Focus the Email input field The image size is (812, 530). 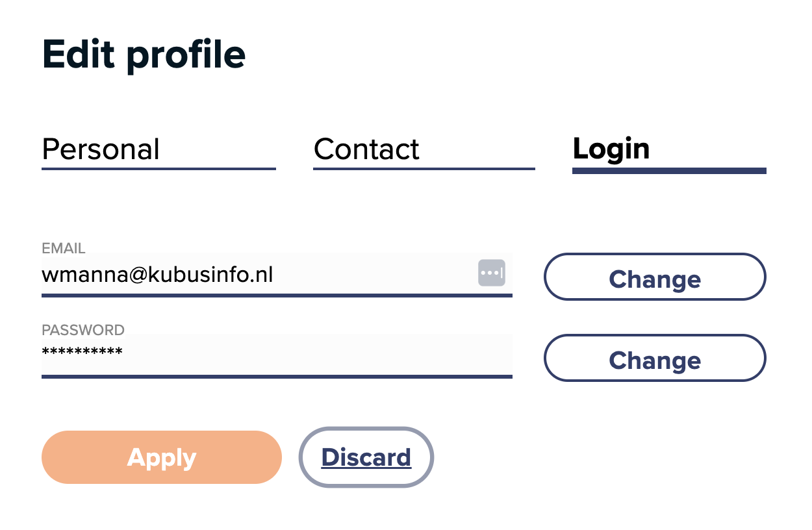coord(277,274)
